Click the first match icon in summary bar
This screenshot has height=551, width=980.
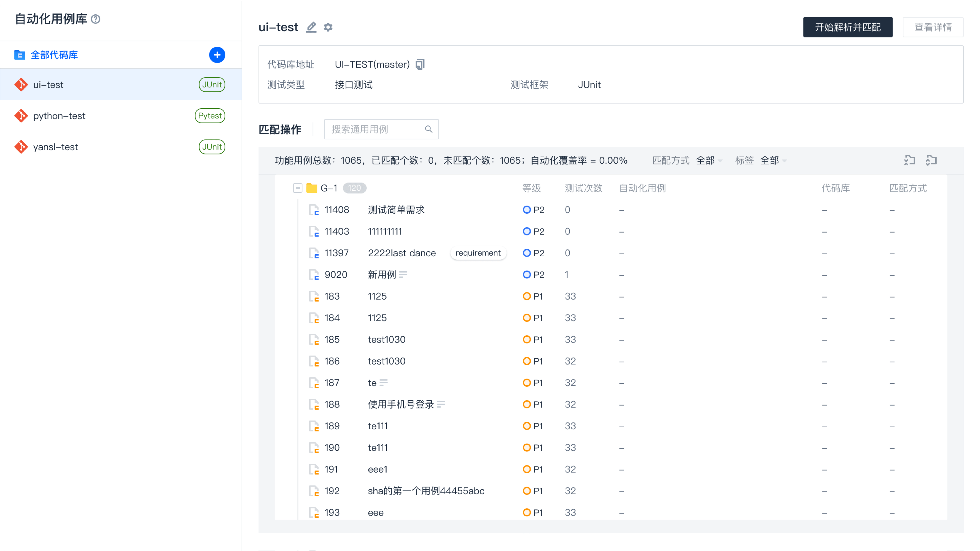click(909, 160)
